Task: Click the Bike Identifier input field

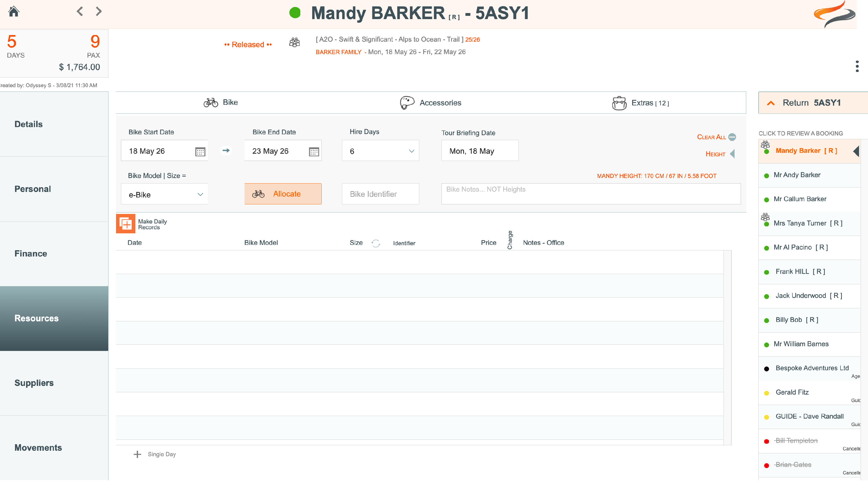Action: coord(380,194)
